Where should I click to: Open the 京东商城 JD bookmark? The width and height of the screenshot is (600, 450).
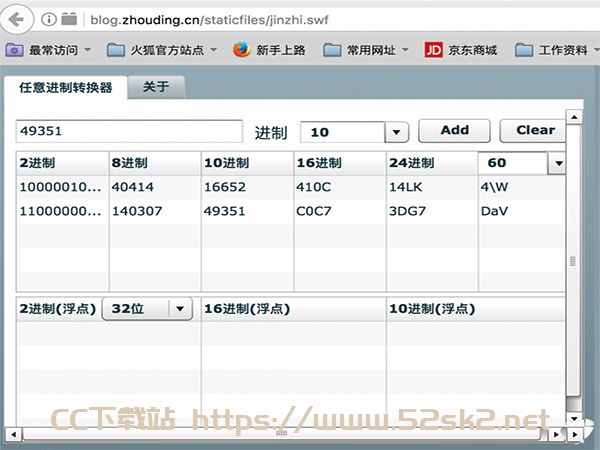click(x=461, y=50)
